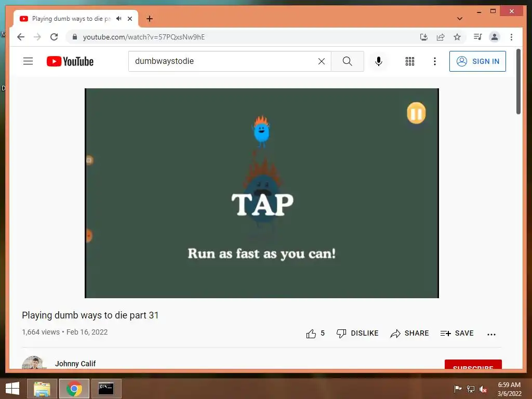Click the muted volume tray icon

pyautogui.click(x=483, y=389)
